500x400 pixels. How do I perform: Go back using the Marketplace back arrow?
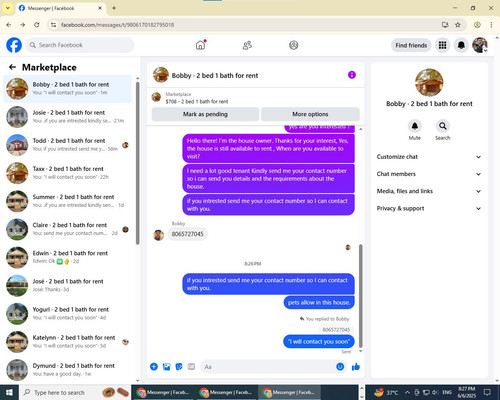(12, 67)
